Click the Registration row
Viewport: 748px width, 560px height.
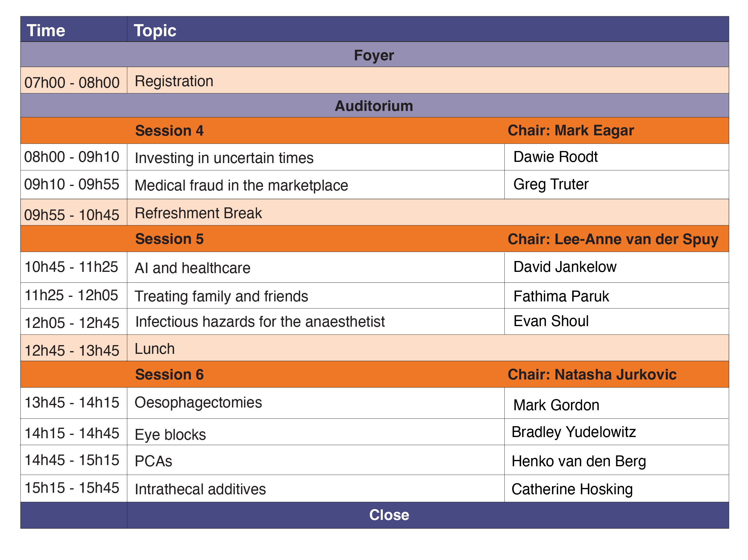click(375, 80)
